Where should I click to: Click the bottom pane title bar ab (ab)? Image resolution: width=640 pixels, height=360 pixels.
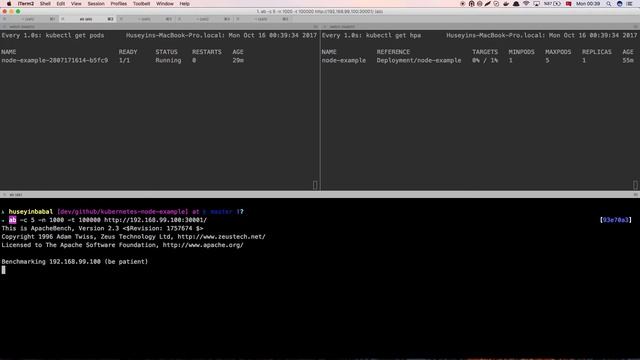pyautogui.click(x=16, y=195)
